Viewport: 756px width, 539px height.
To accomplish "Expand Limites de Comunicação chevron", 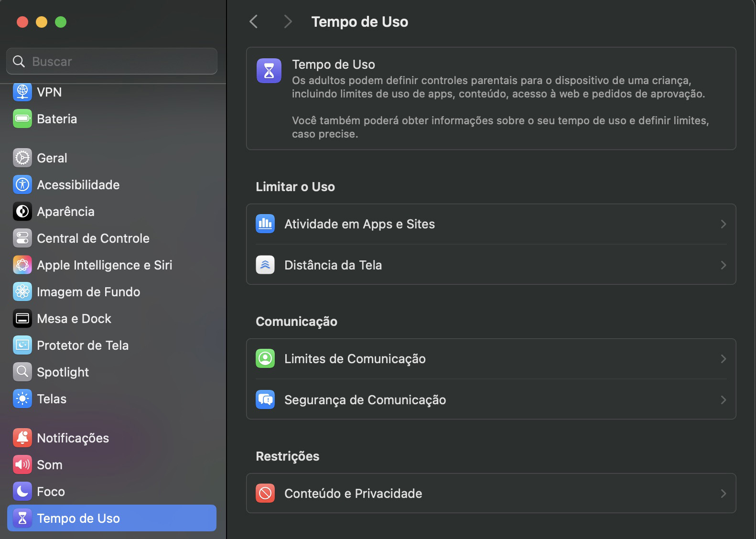I will 723,359.
